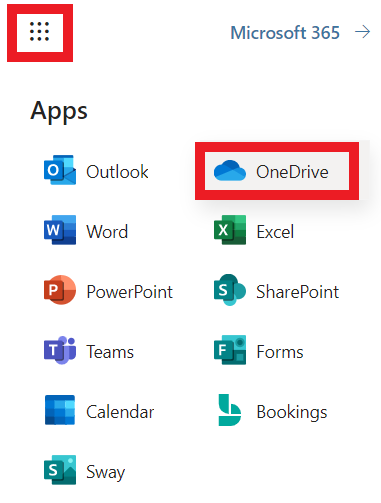Screen dimensions: 381x503
Task: Choose the Forms text label
Action: (280, 352)
